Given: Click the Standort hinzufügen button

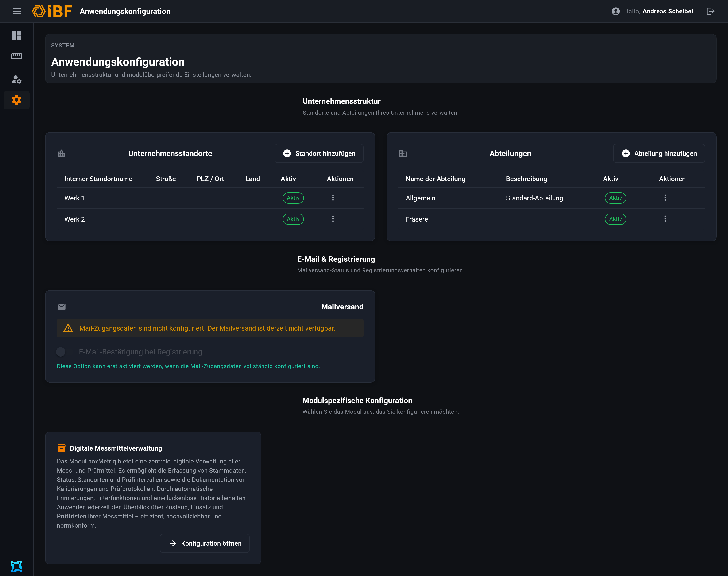Looking at the screenshot, I should click(x=319, y=153).
